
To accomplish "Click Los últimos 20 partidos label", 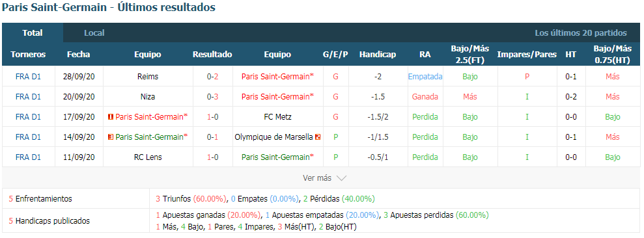I will coord(581,33).
